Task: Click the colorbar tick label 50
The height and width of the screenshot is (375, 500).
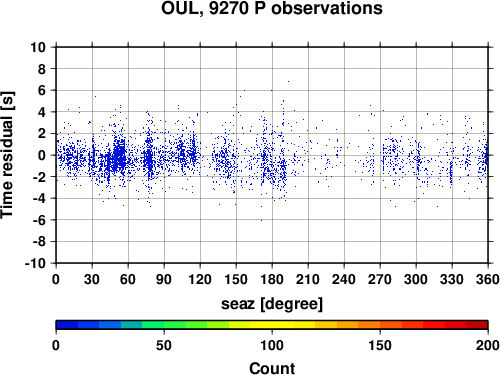Action: (x=164, y=345)
